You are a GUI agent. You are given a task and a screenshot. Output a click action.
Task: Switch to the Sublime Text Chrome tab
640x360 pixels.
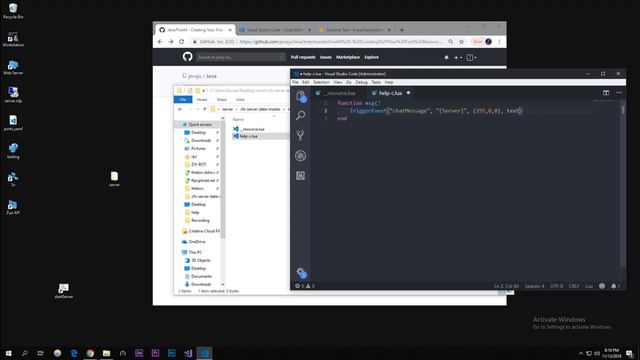[x=355, y=30]
